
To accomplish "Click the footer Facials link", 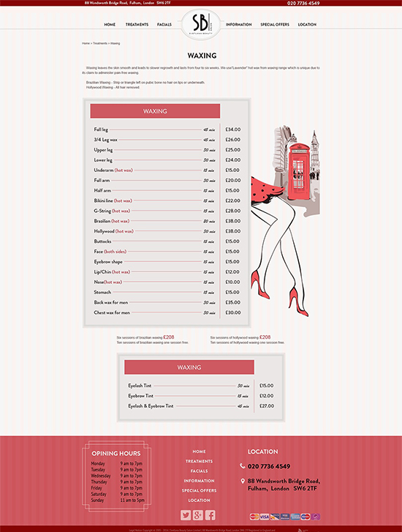I will [x=199, y=471].
